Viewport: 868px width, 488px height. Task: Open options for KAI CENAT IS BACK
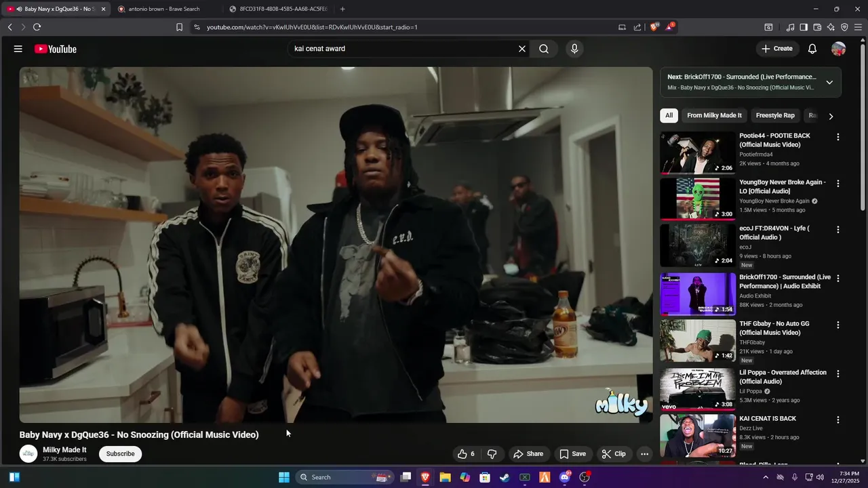[838, 420]
